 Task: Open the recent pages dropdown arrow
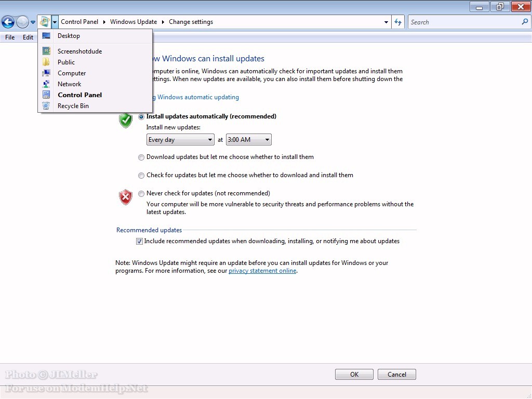point(33,22)
